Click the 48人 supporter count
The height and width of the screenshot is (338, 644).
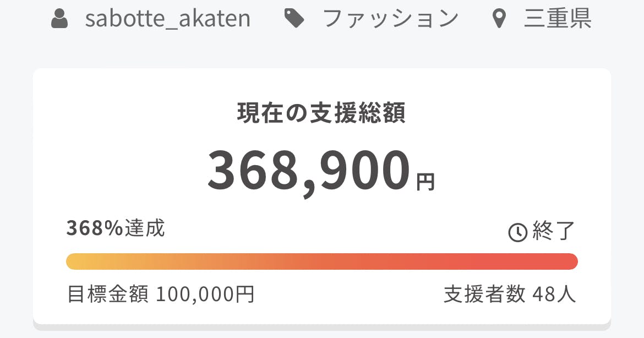554,295
